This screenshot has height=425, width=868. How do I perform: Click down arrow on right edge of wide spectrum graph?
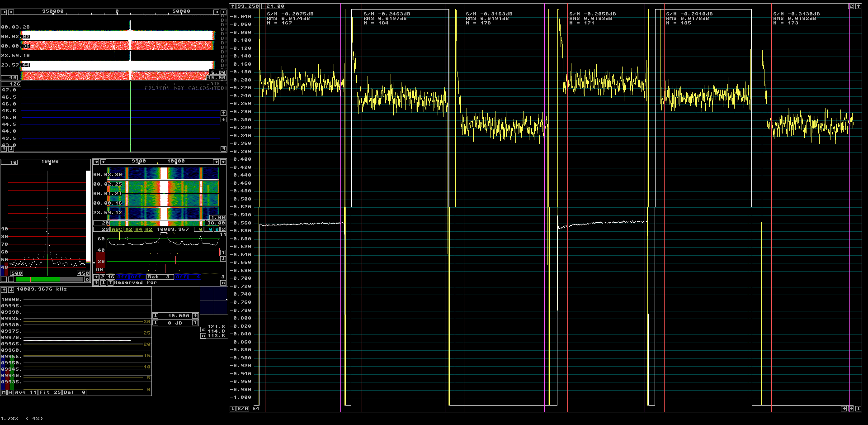223,119
